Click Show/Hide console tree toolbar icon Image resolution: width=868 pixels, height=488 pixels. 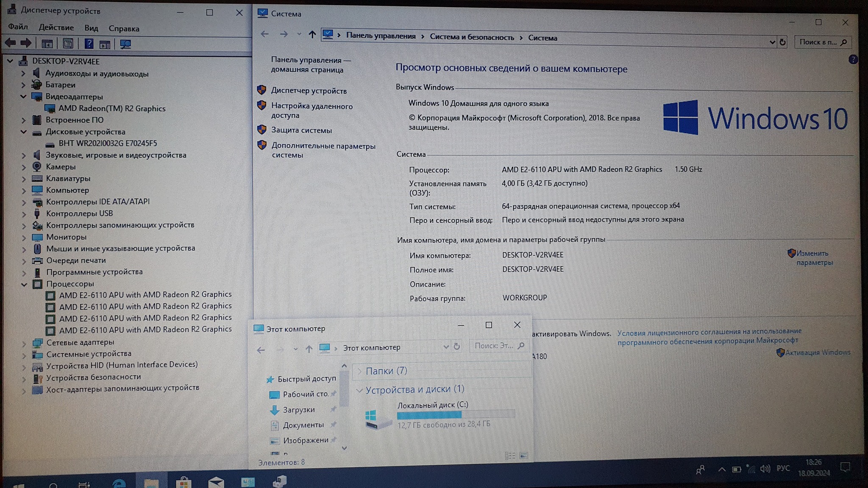pos(47,44)
